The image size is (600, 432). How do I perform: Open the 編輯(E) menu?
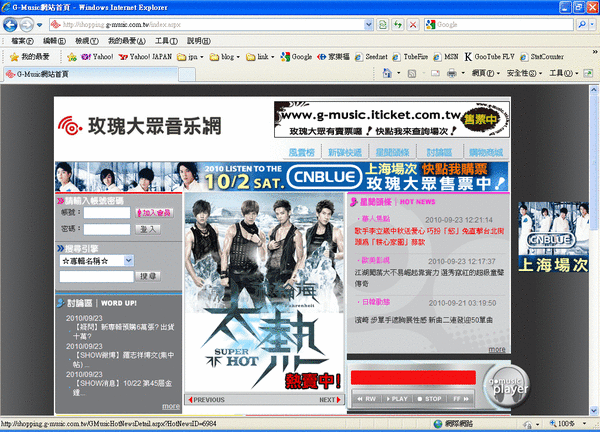coord(54,41)
